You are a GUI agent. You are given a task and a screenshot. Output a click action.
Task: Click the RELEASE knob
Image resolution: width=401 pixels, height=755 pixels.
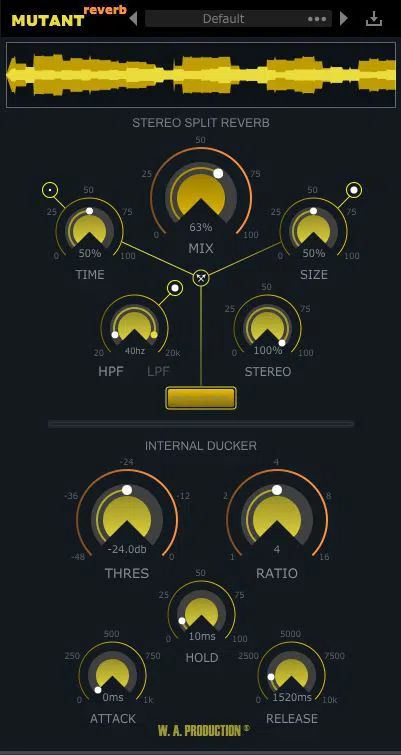click(x=291, y=673)
